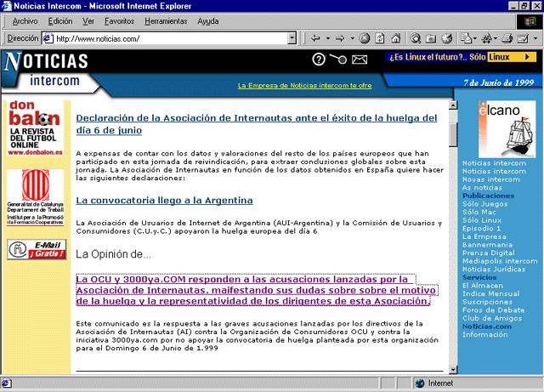Expand the address bar dropdown list
Viewport: 544px width, 392px height.
292,38
